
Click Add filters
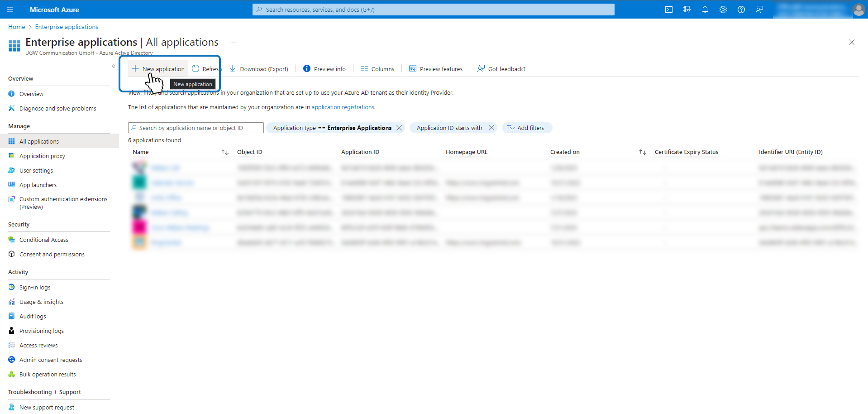point(527,128)
